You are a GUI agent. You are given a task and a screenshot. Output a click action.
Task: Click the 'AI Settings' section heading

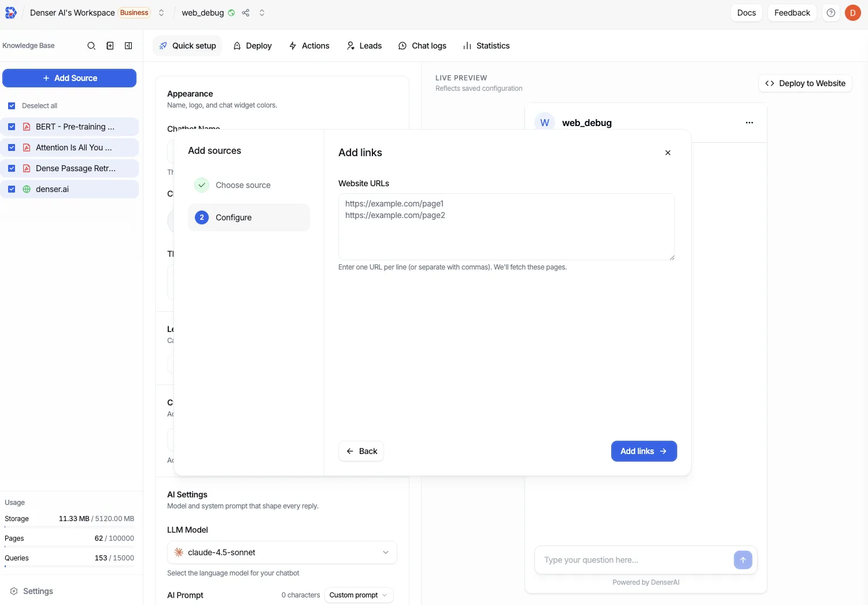[187, 495]
